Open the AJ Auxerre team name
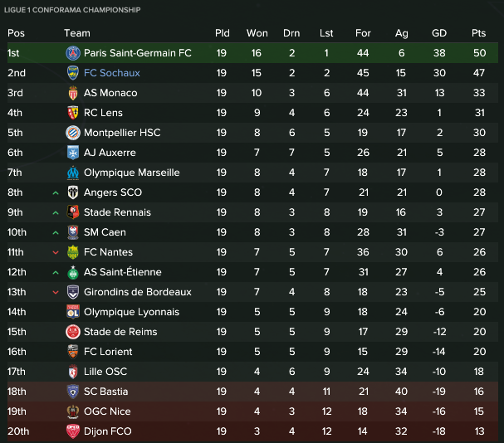 pos(110,153)
